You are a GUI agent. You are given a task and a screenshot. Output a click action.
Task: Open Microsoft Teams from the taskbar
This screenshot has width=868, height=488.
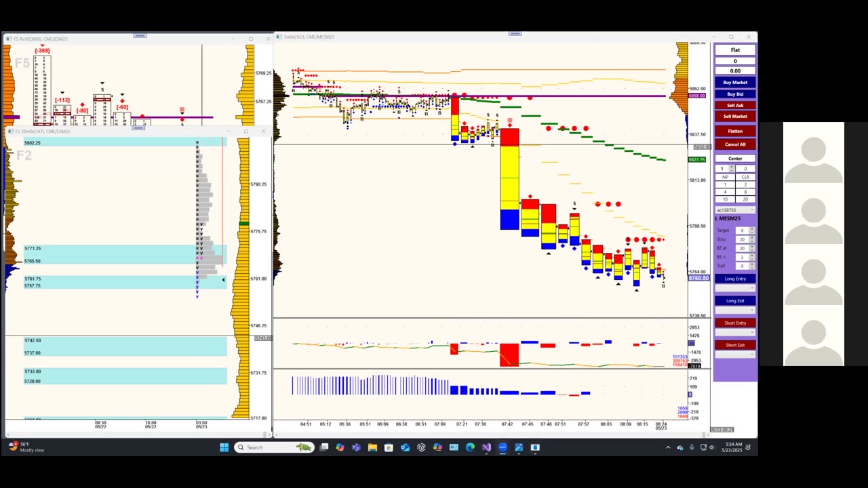[356, 447]
